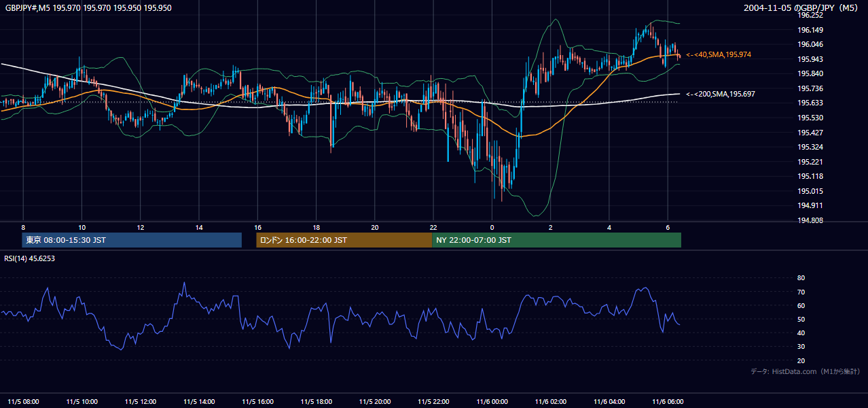Click the 11/5 10:00 time axis label
The image size is (868, 408).
pos(82,402)
